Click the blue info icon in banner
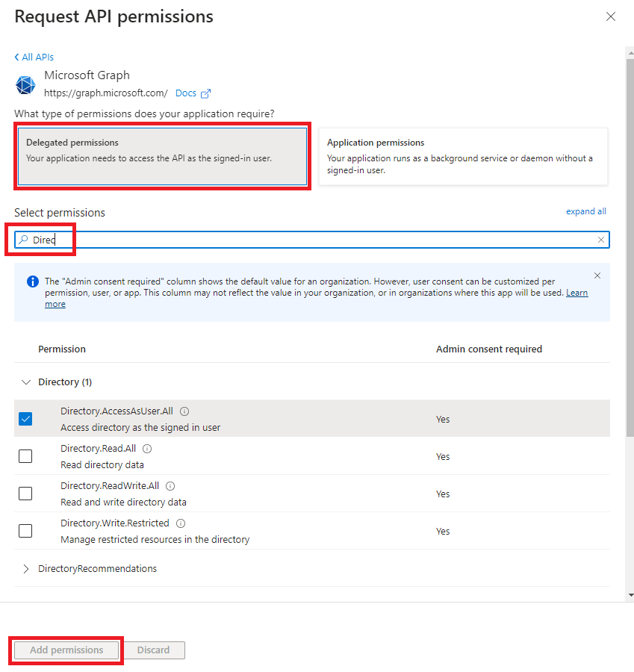Viewport: 634px width, 672px height. click(33, 281)
